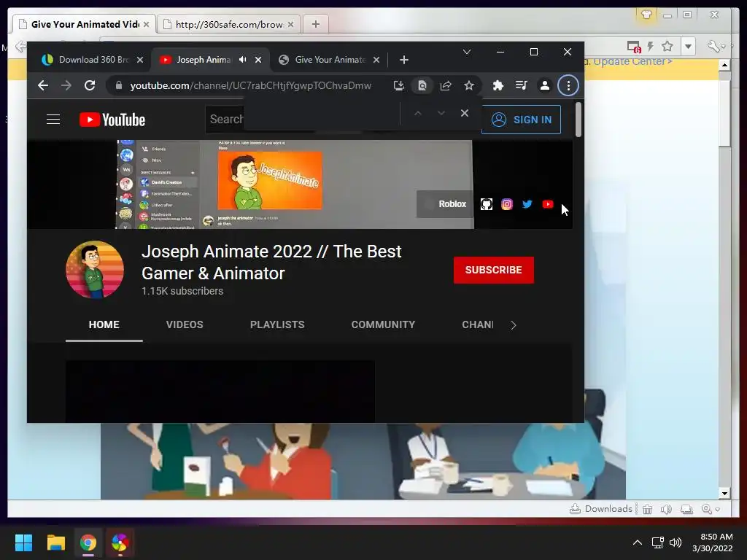Open the COMMUNITY channel tab
The height and width of the screenshot is (560, 747).
(383, 324)
